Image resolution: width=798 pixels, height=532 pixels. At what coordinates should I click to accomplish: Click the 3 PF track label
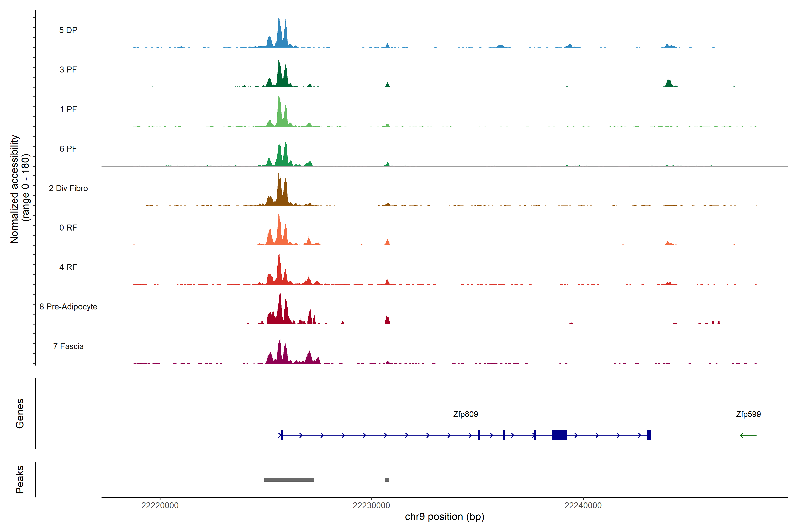(68, 70)
